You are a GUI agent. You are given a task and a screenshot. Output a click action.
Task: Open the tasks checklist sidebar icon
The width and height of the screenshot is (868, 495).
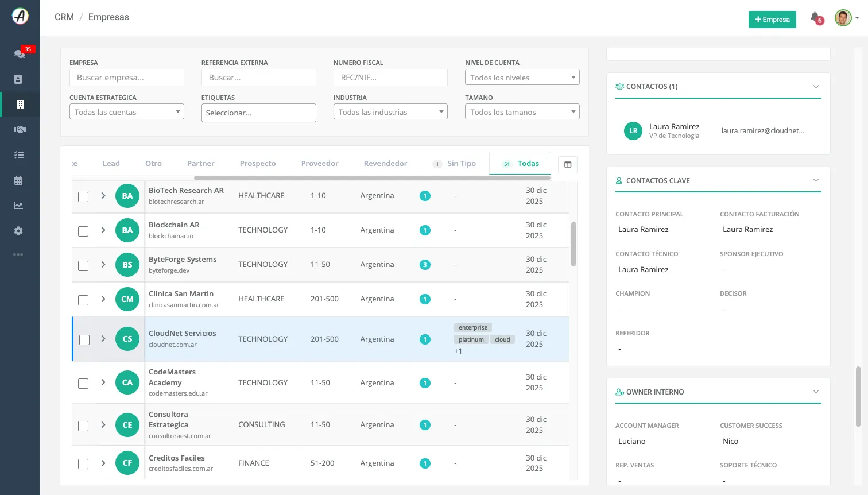tap(19, 155)
